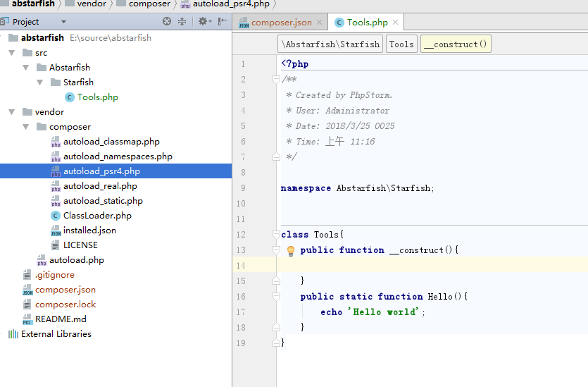The image size is (588, 387).
Task: Click the intention lightbulb on line 13
Action: [x=291, y=251]
